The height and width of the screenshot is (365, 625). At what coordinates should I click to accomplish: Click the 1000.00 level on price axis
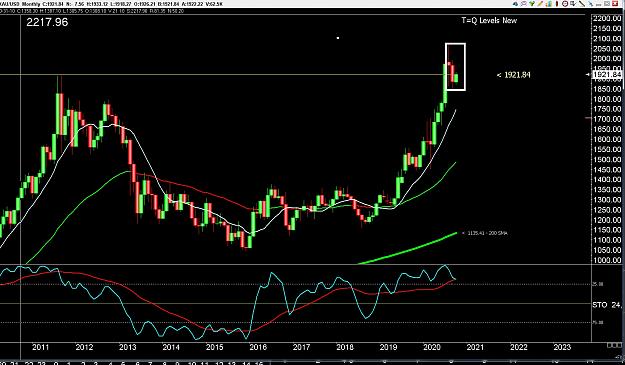coord(607,260)
